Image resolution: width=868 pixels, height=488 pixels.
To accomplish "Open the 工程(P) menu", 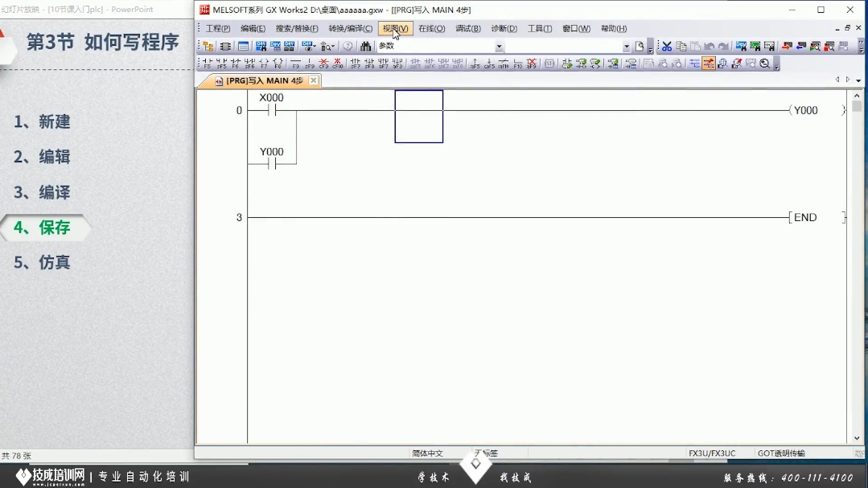I will [x=218, y=28].
